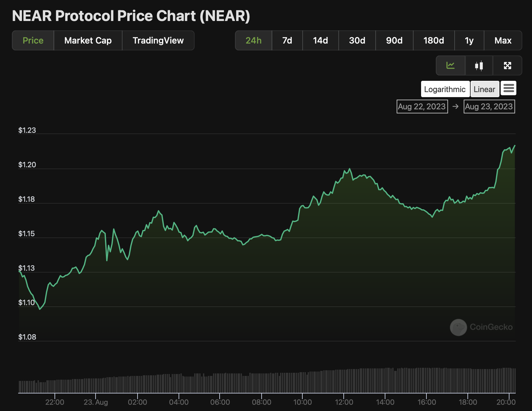Toggle Linear scale

tap(484, 89)
